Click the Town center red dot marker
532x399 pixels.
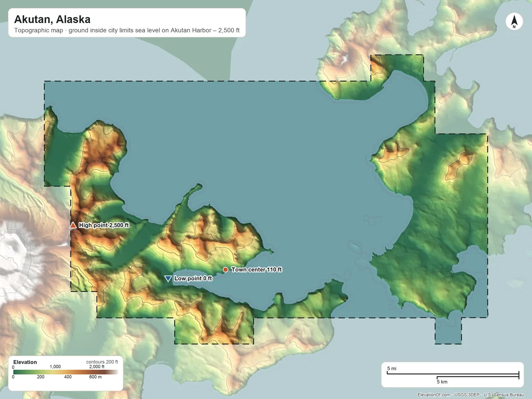click(x=225, y=270)
